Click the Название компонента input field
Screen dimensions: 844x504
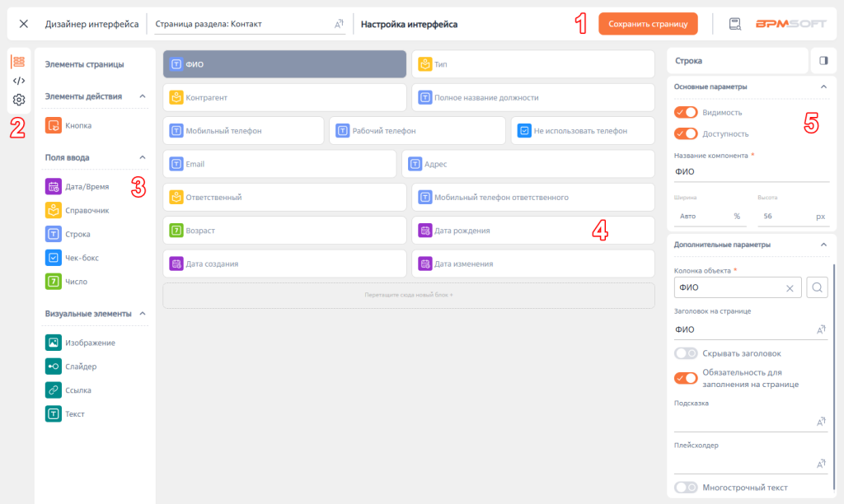(750, 172)
